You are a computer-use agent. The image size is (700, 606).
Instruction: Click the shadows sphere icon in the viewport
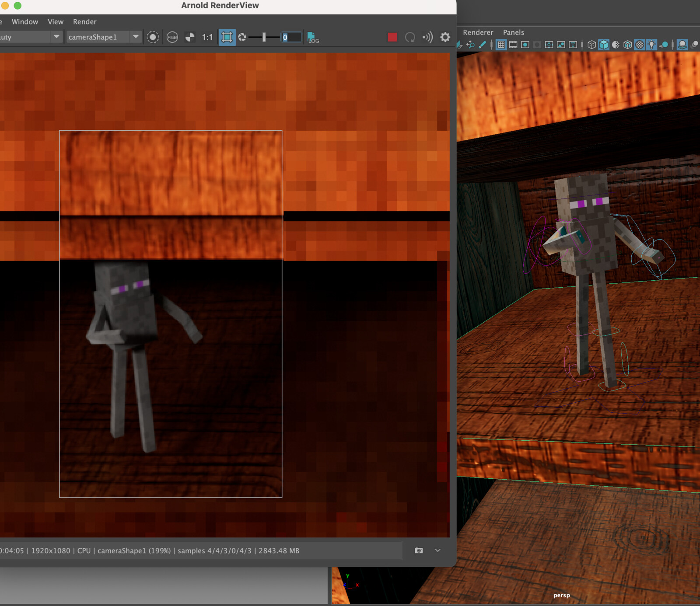[x=664, y=45]
